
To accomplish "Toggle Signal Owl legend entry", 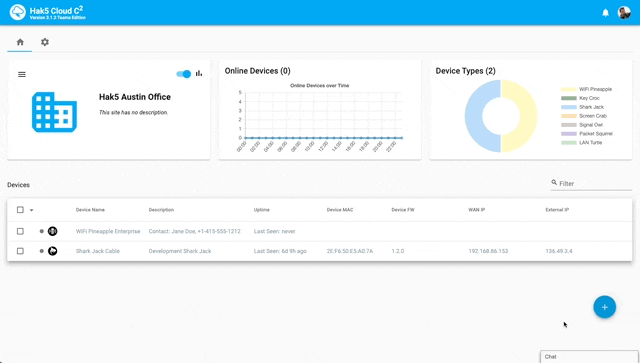I will click(582, 125).
